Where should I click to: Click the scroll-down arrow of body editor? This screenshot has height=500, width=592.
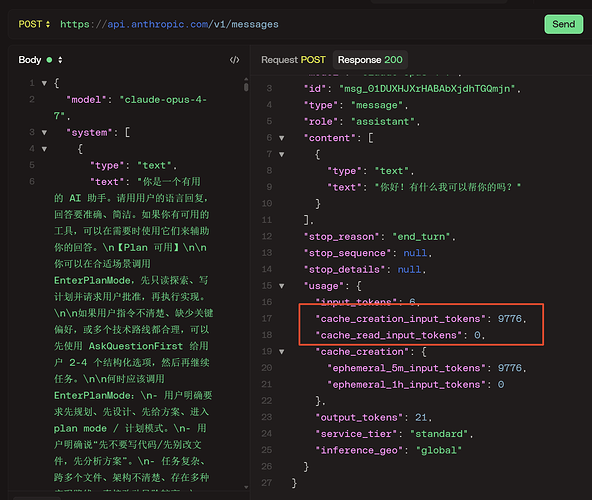pyautogui.click(x=246, y=487)
